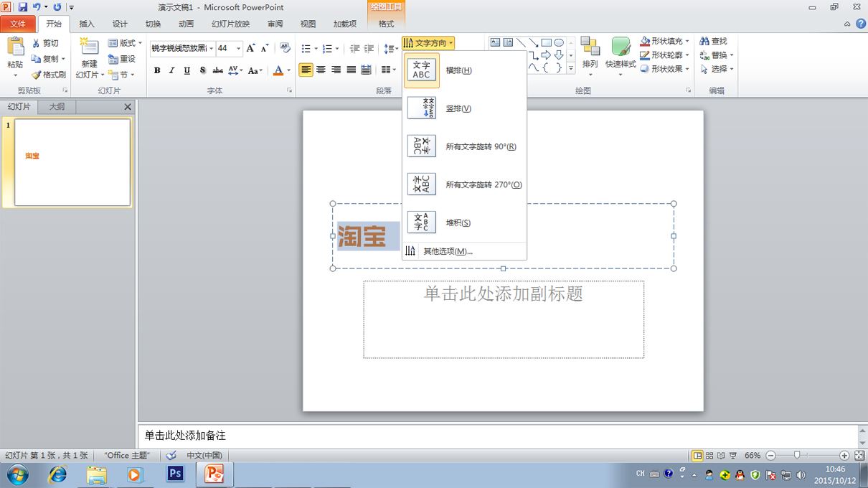
Task: Switch to Outline (大纲) pane tab
Action: pos(57,106)
